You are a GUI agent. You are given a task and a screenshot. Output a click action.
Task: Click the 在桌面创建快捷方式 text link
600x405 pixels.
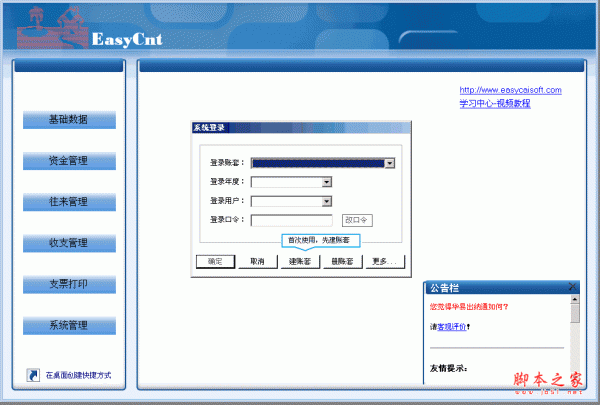tap(78, 376)
